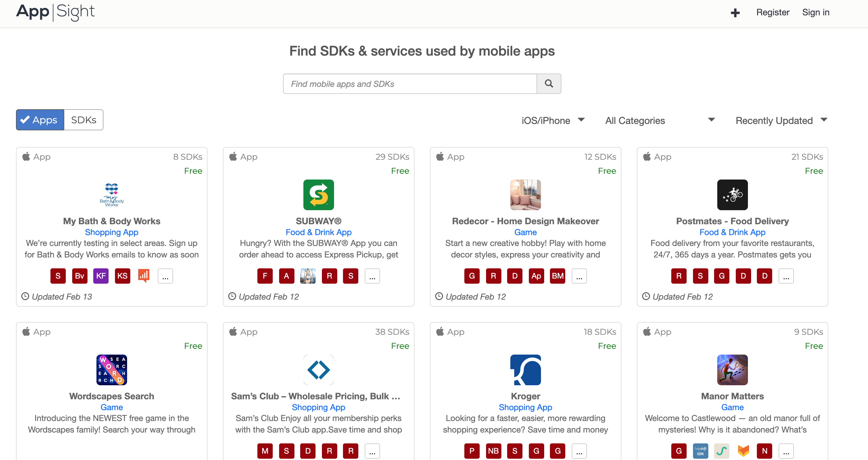This screenshot has width=868, height=460.
Task: Click the M SDK badge in Sam's Club card
Action: (x=265, y=451)
